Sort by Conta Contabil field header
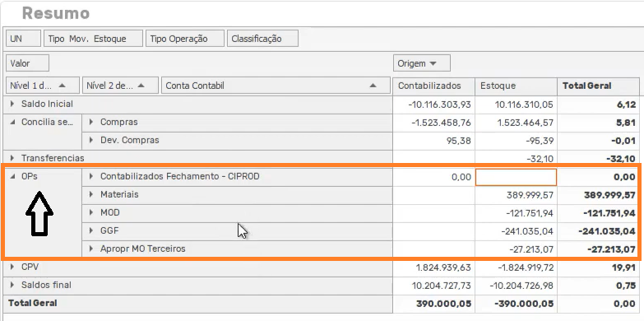Viewport: 644px width, 321px height. [276, 86]
